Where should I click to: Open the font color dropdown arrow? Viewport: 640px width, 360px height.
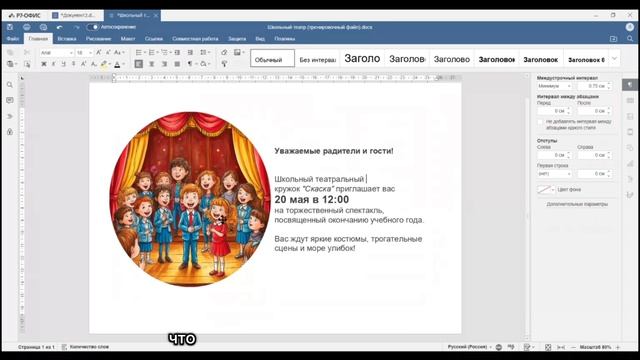pyautogui.click(x=123, y=64)
